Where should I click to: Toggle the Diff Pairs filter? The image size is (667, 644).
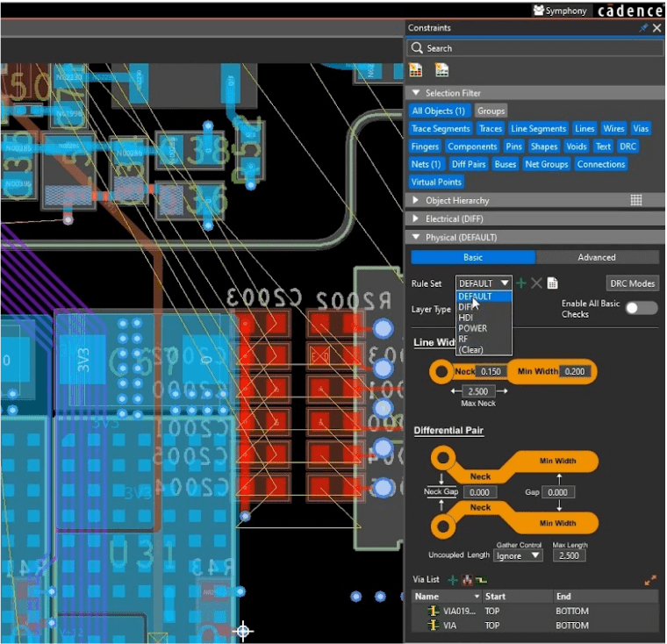click(x=469, y=164)
